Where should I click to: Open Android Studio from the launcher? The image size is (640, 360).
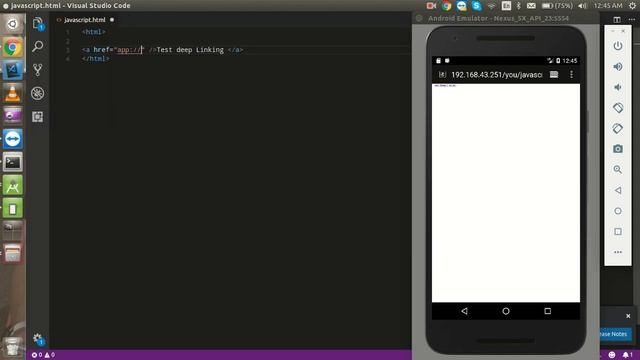[13, 185]
